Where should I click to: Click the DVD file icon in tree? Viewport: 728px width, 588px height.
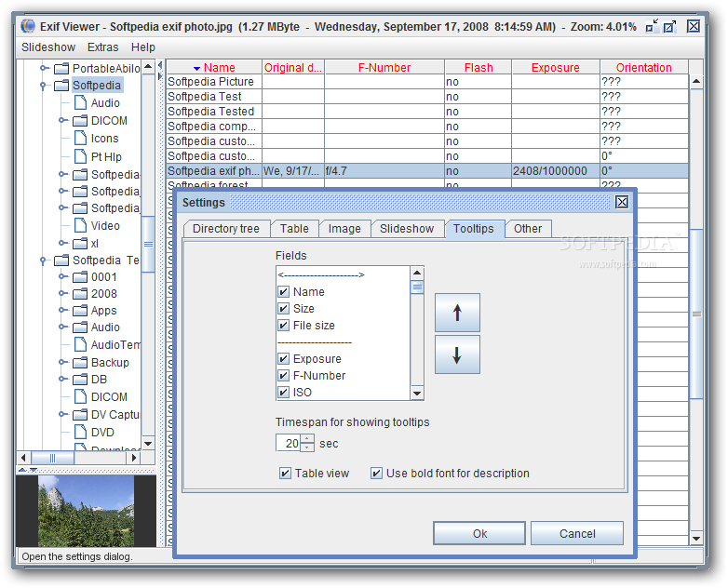tap(80, 432)
